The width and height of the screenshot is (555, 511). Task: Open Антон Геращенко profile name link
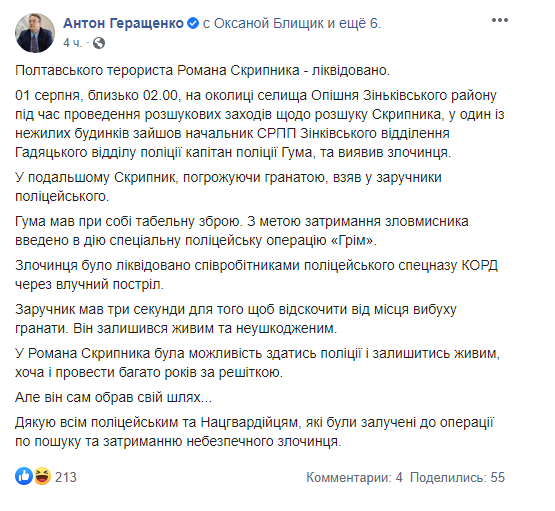pos(124,23)
